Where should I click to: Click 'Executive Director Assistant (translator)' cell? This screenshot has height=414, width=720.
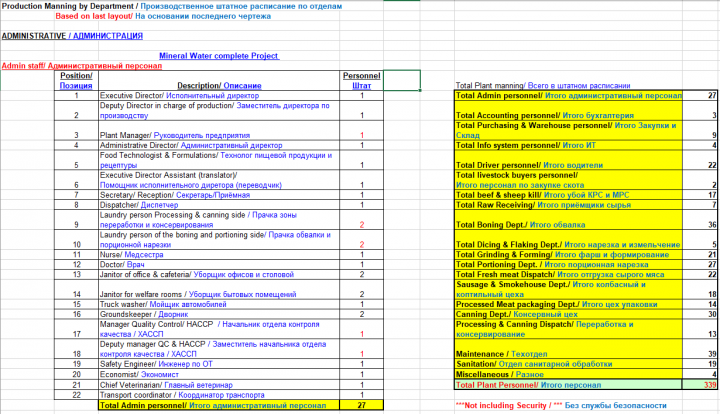click(219, 180)
